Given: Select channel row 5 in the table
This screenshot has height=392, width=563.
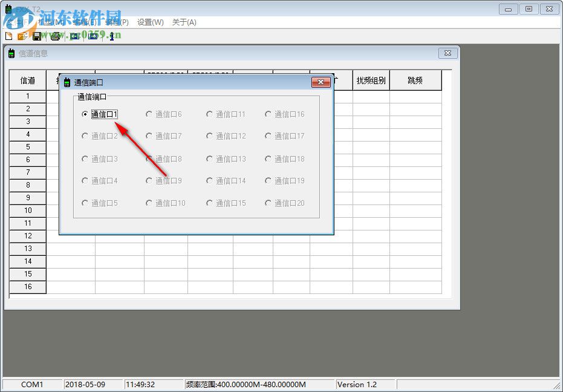Looking at the screenshot, I should pos(27,147).
